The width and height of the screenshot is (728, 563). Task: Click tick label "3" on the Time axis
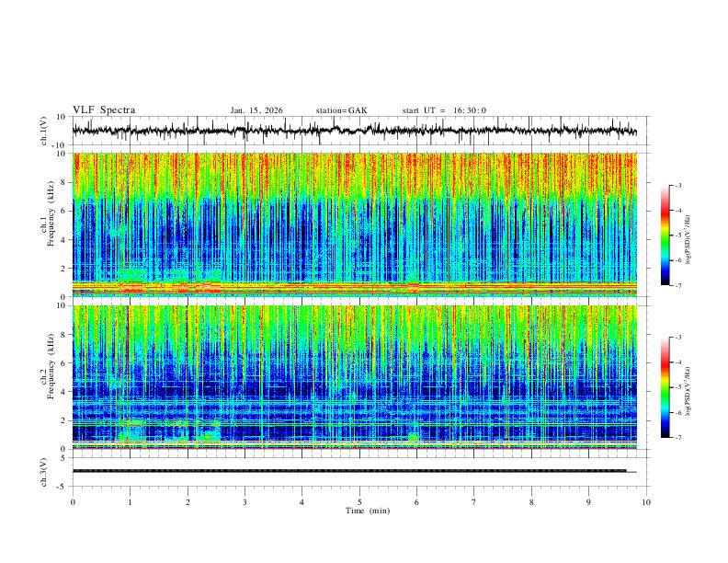pos(245,502)
